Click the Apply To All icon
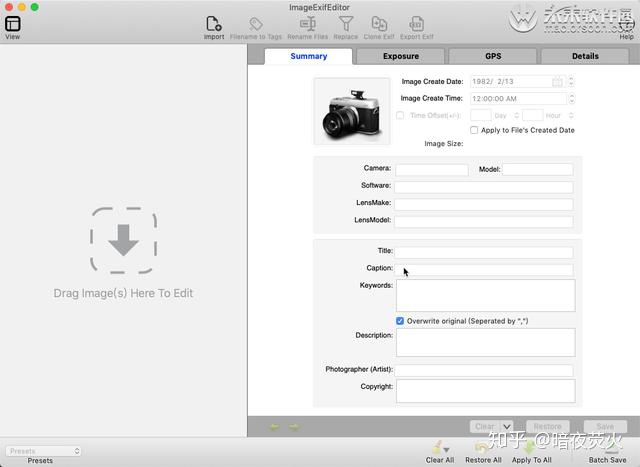The width and height of the screenshot is (640, 467). click(530, 447)
